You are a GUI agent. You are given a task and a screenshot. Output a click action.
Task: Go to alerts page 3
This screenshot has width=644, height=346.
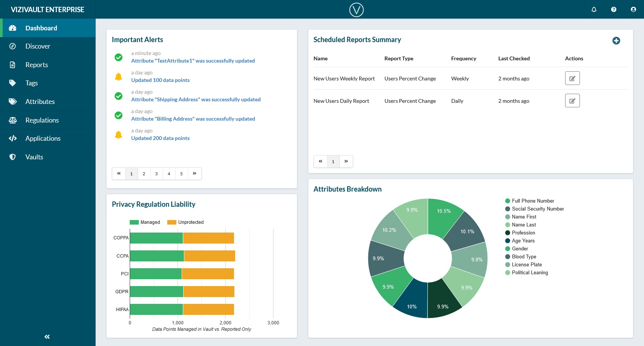pos(156,174)
